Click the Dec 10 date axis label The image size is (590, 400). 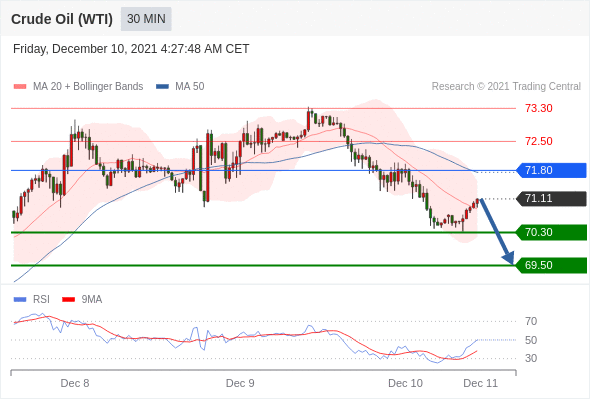tap(405, 383)
